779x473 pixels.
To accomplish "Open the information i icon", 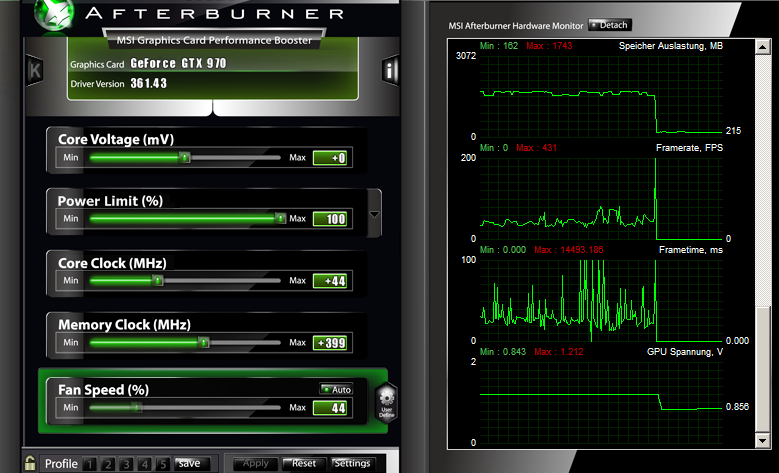I will click(x=390, y=71).
